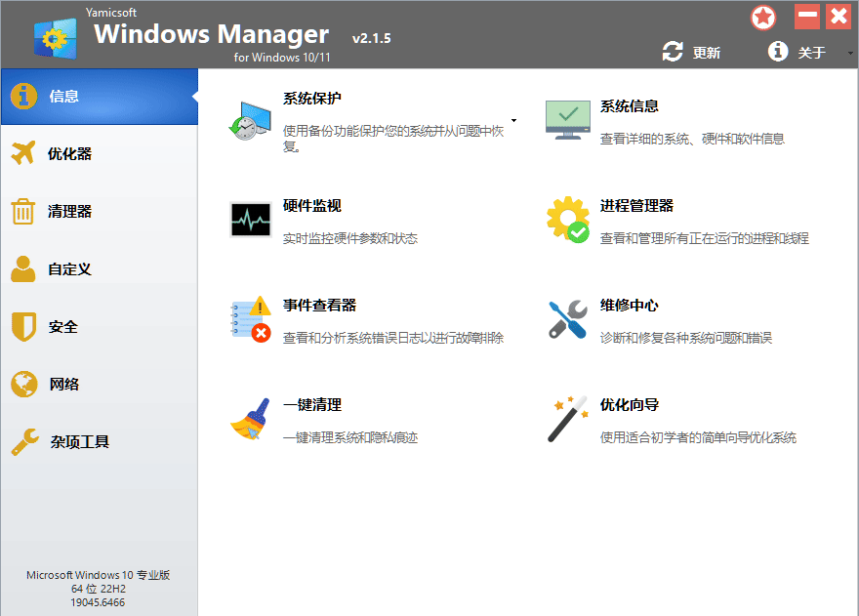The width and height of the screenshot is (859, 616).
Task: Click the Repair Center (维修中心) tools icon
Action: (x=567, y=320)
